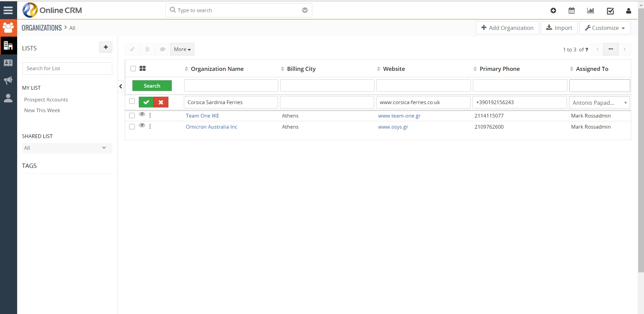The height and width of the screenshot is (314, 644).
Task: Open the reports chart icon
Action: [591, 11]
